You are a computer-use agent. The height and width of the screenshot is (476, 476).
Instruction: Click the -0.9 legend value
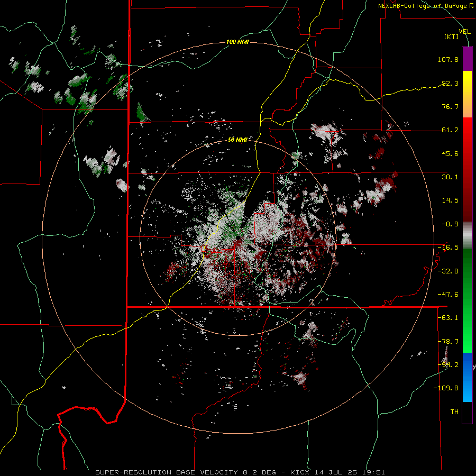coord(450,224)
